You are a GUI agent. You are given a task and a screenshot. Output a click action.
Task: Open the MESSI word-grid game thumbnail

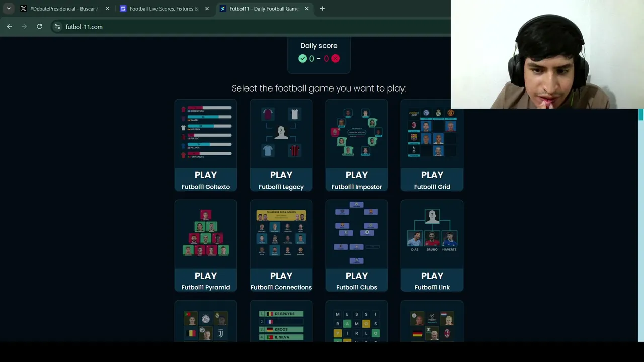(x=357, y=322)
